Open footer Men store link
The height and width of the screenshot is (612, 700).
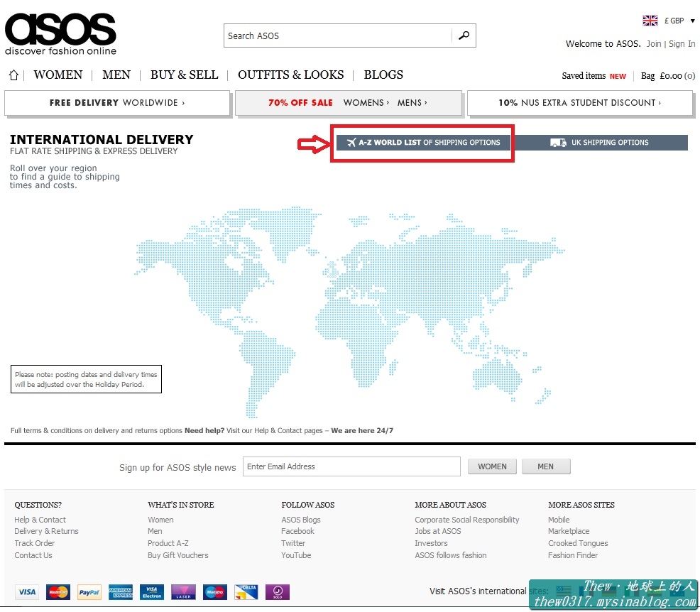click(155, 531)
